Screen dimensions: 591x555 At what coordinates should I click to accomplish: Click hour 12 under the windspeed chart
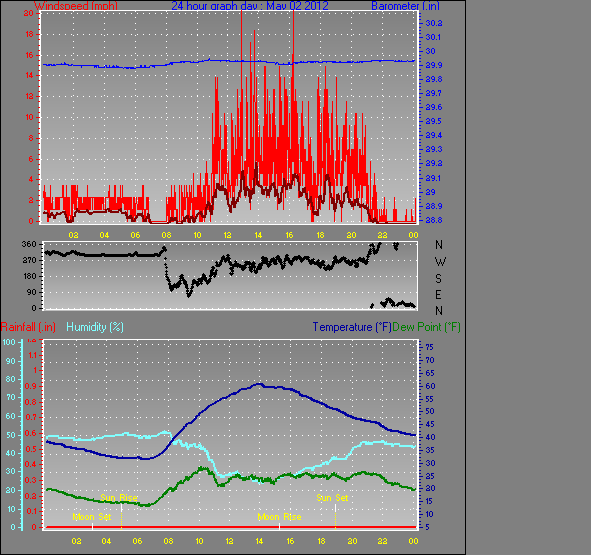[x=227, y=235]
